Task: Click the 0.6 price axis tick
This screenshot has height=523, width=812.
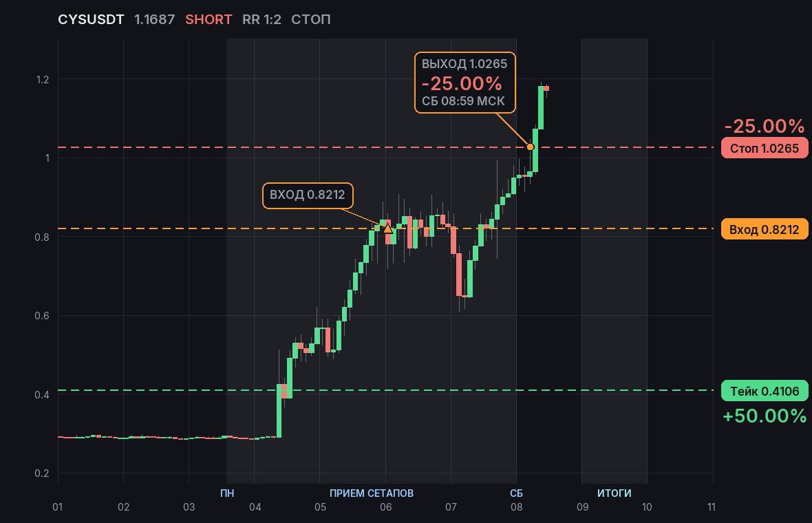Action: [x=42, y=315]
